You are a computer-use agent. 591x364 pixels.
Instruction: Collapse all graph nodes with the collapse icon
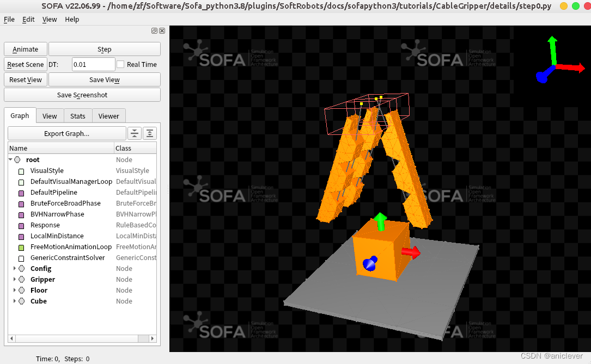[135, 133]
